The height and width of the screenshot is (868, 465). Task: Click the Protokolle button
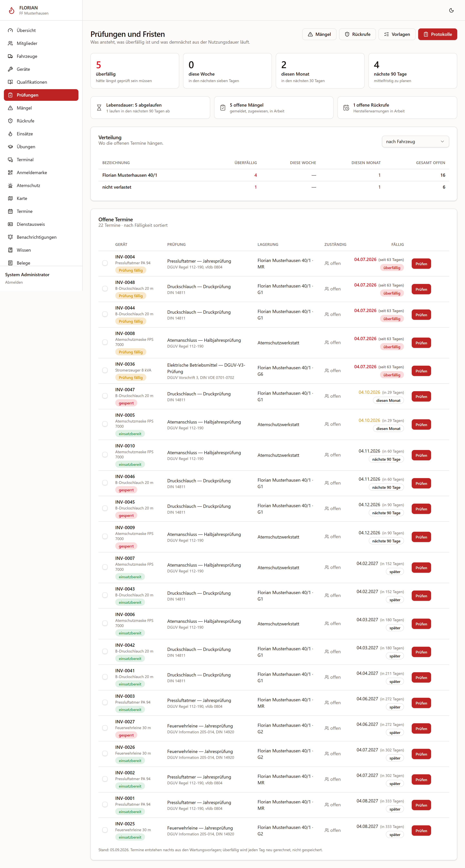[x=437, y=34]
